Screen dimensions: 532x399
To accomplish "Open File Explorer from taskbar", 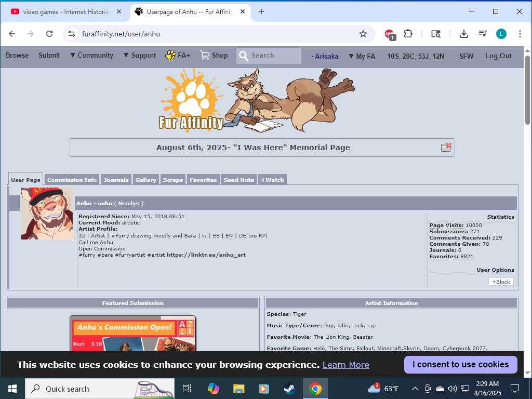I will click(238, 389).
